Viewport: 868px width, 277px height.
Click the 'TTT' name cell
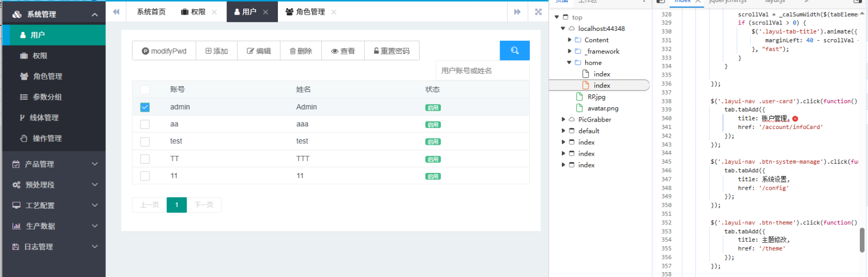tap(303, 159)
